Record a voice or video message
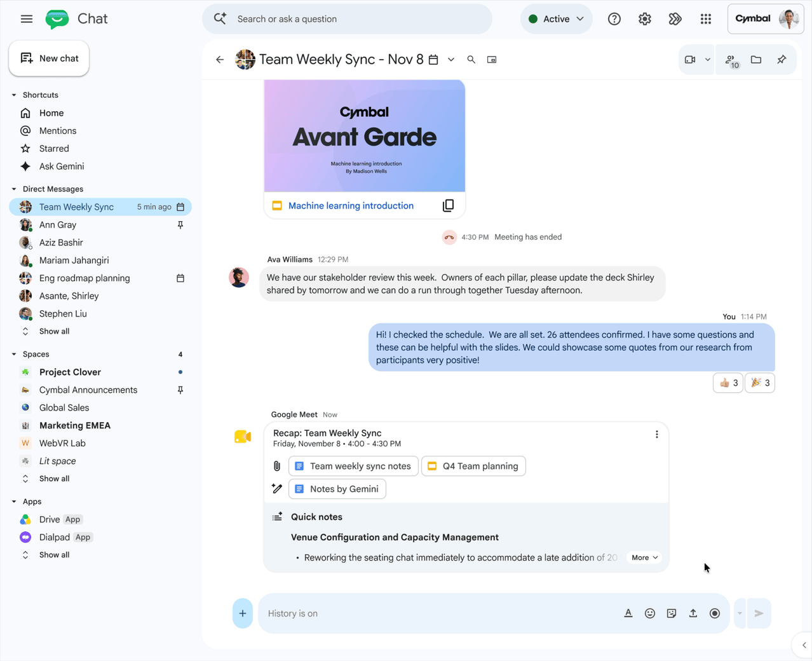 [715, 613]
